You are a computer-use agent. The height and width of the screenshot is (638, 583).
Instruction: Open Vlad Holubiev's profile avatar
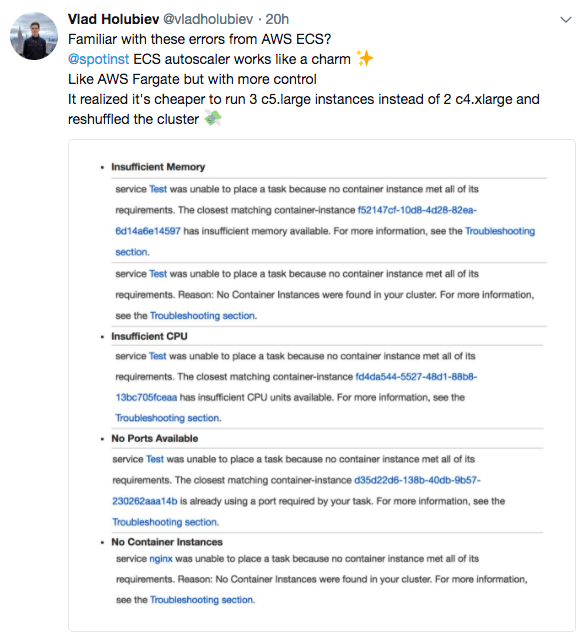point(34,36)
